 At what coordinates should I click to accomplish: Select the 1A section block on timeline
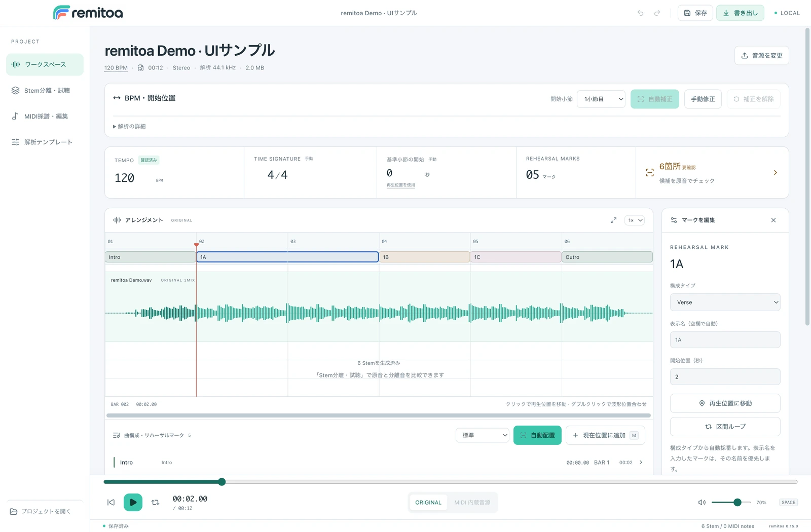pos(287,257)
